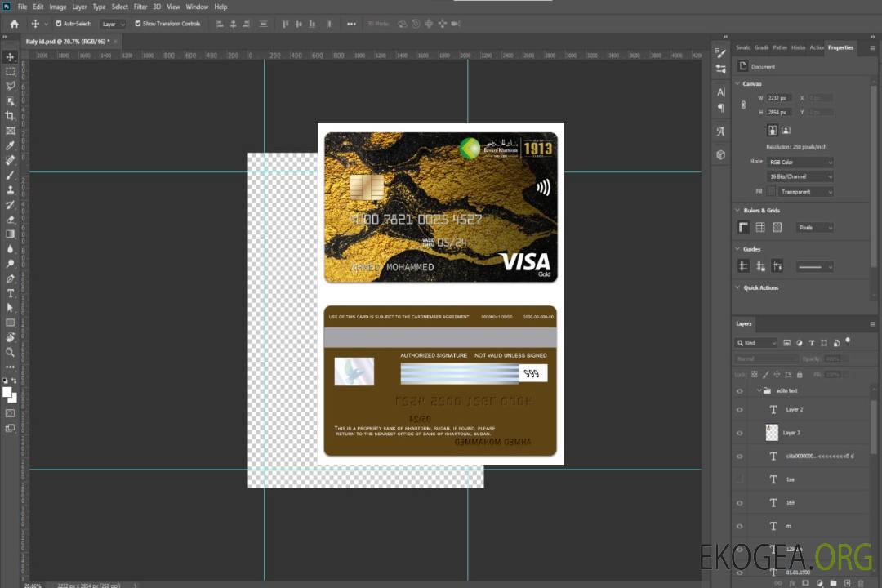Select the Brush tool
882x588 pixels.
point(10,175)
